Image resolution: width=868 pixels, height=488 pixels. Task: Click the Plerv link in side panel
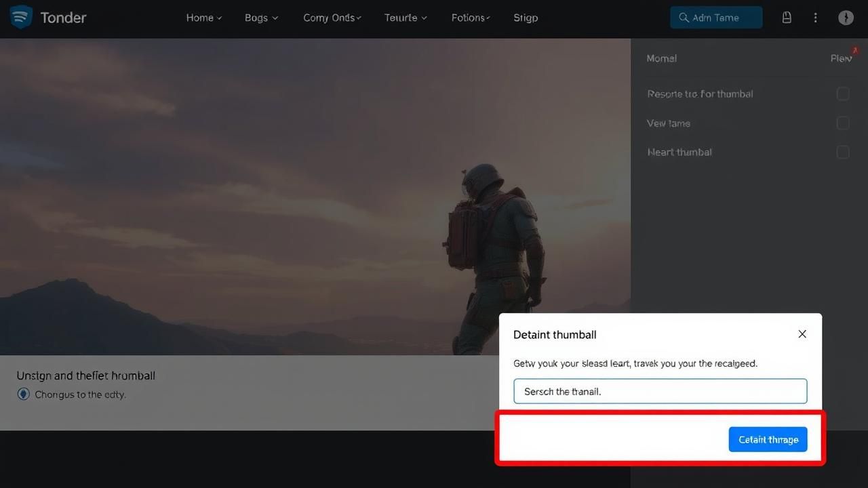840,58
